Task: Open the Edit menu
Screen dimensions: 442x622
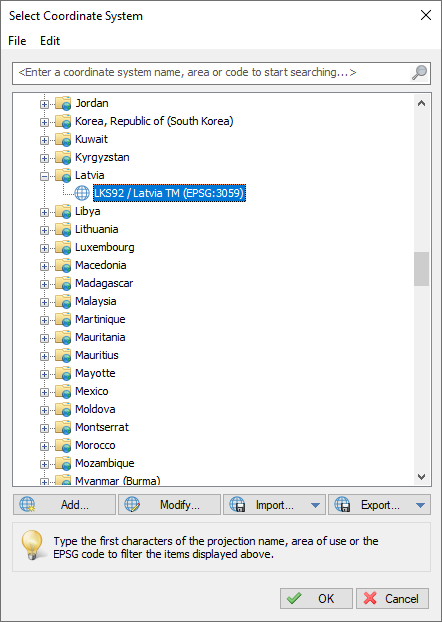Action: coord(50,41)
